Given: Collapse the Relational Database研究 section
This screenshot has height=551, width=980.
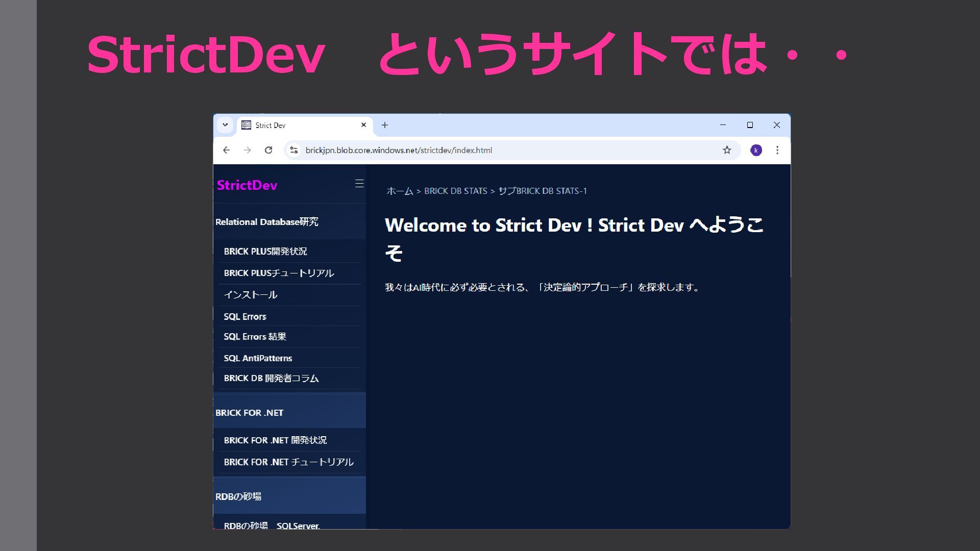Looking at the screenshot, I should click(267, 222).
